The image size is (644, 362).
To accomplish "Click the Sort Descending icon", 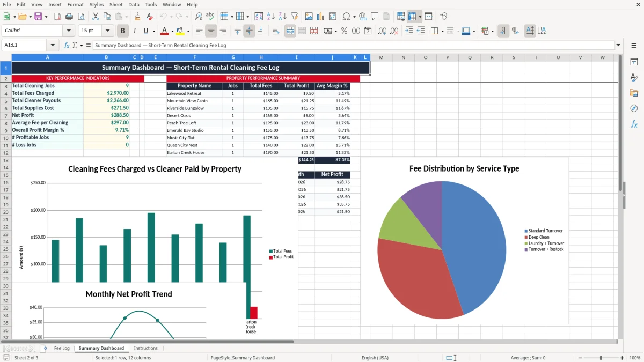I will point(282,17).
